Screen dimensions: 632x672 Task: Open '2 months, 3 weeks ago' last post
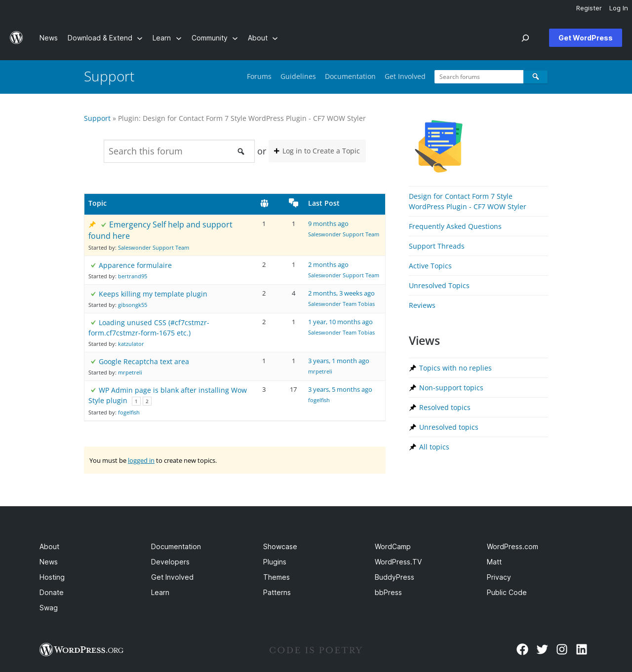[x=341, y=294]
